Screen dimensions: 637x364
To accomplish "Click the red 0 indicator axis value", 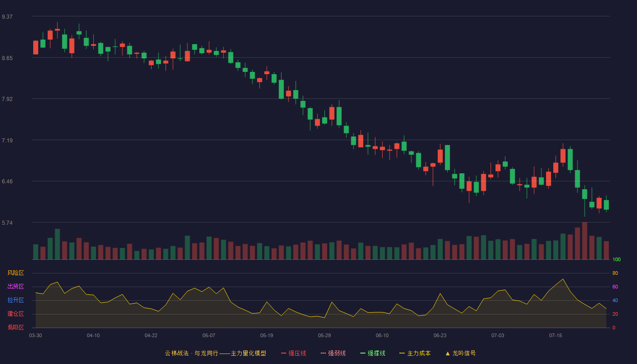I will 614,328.
